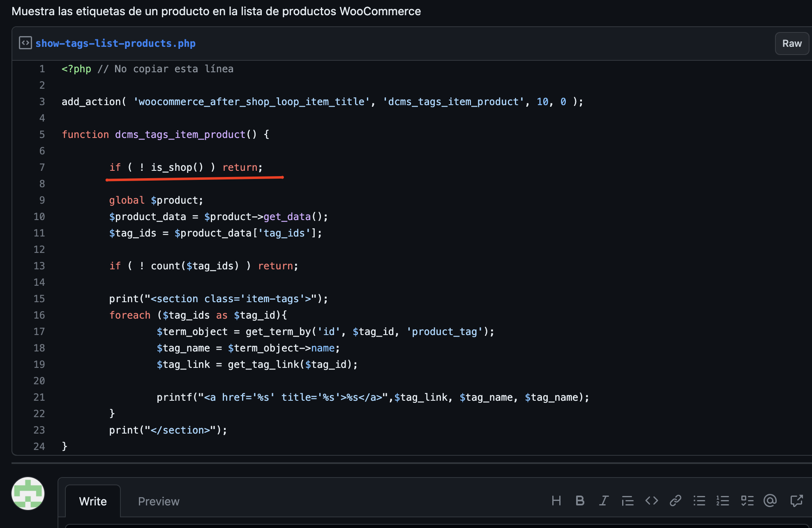Image resolution: width=812 pixels, height=528 pixels.
Task: Select line number 5
Action: click(42, 135)
